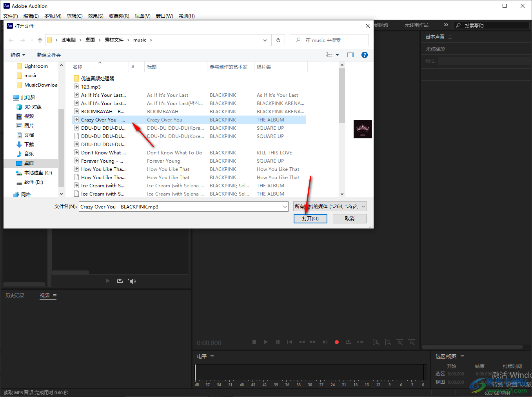Click zoom out time icon
This screenshot has width=532, height=397.
(x=411, y=342)
